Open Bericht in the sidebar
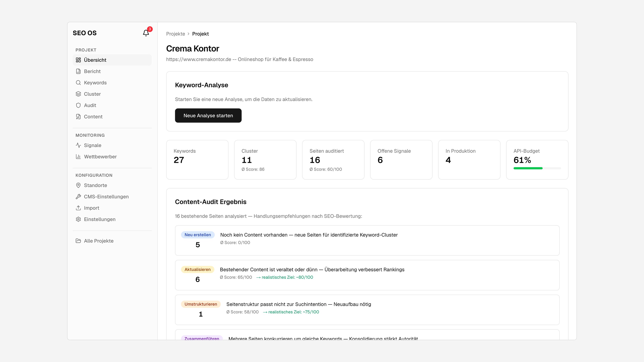This screenshot has width=644, height=362. pos(112,71)
